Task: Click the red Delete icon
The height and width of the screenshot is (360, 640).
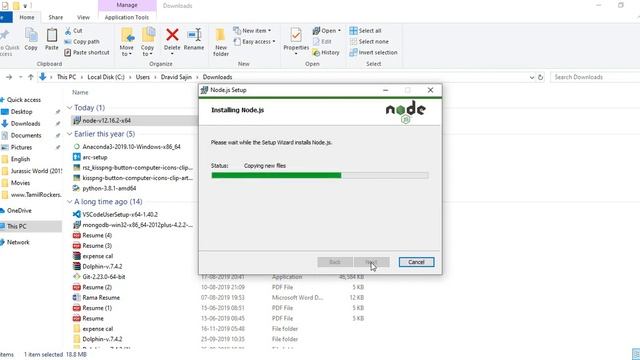Action: (x=172, y=35)
